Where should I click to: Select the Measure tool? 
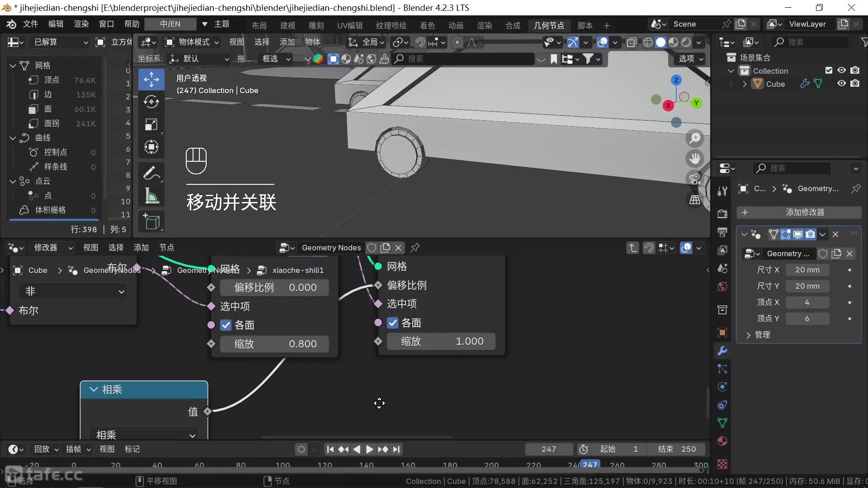(151, 196)
